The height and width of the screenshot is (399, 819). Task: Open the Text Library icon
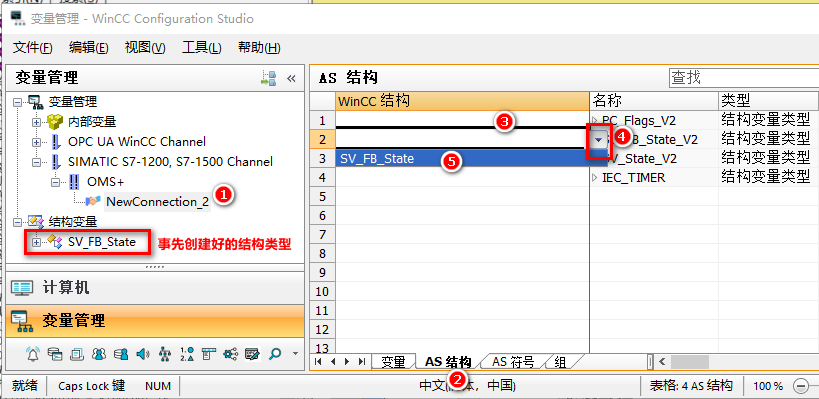[77, 354]
